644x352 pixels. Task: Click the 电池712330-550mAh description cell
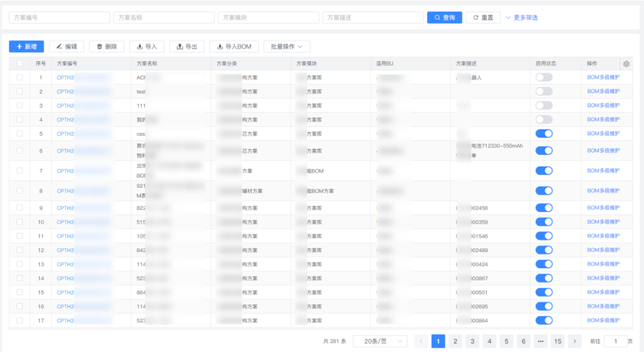click(490, 151)
